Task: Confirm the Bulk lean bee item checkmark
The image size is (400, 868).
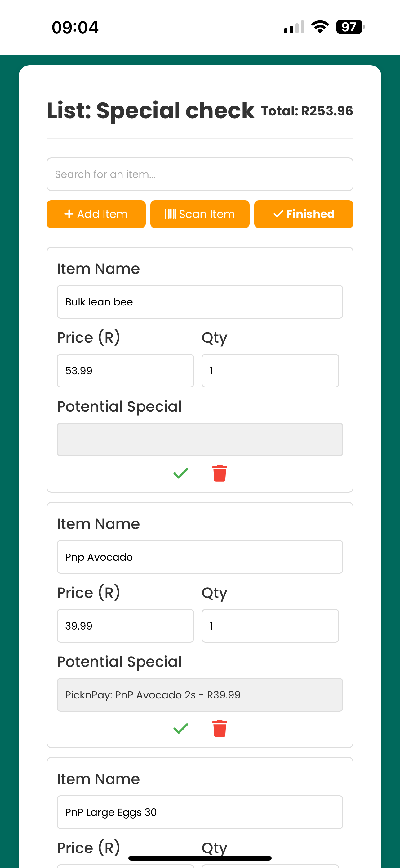Action: pyautogui.click(x=181, y=473)
